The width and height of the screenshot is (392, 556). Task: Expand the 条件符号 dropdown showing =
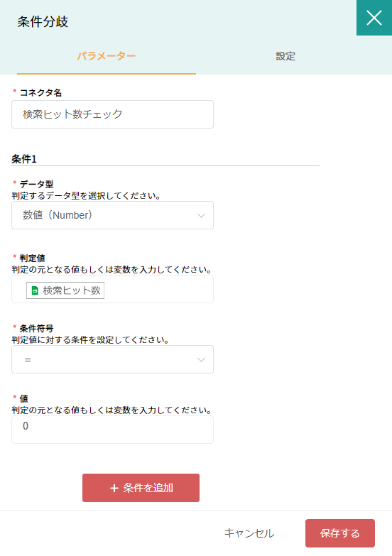112,359
